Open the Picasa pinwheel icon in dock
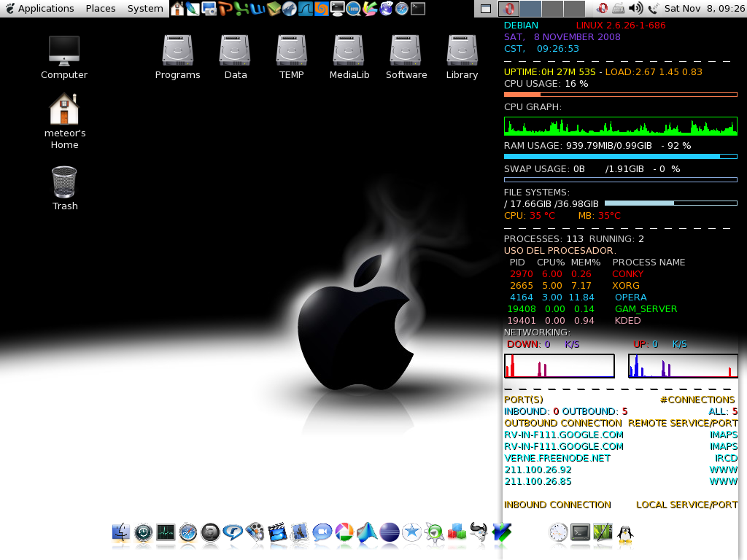This screenshot has height=560, width=747. pos(344,532)
